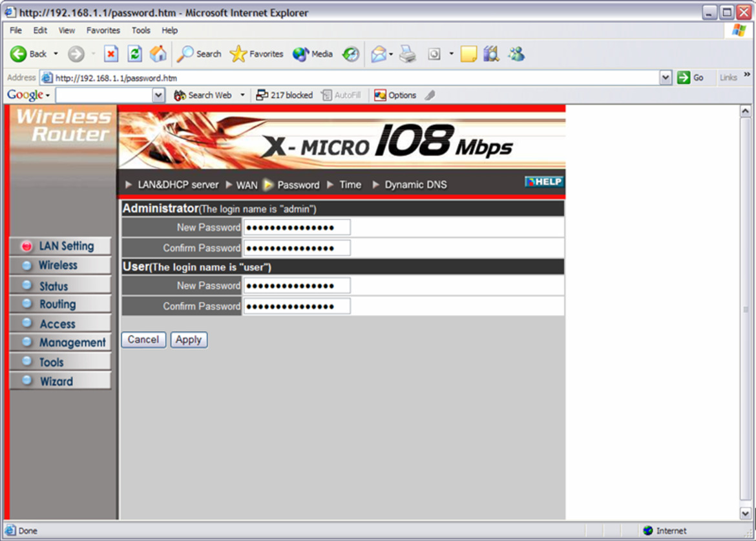Open Favorites star button
This screenshot has height=541, width=756.
[257, 54]
